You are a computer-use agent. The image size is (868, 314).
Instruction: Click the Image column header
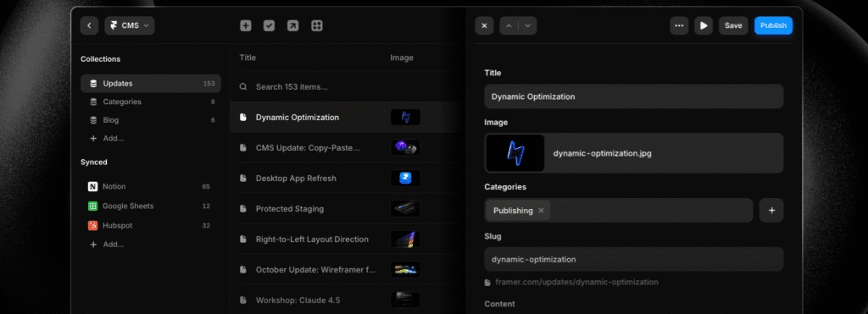pyautogui.click(x=401, y=58)
